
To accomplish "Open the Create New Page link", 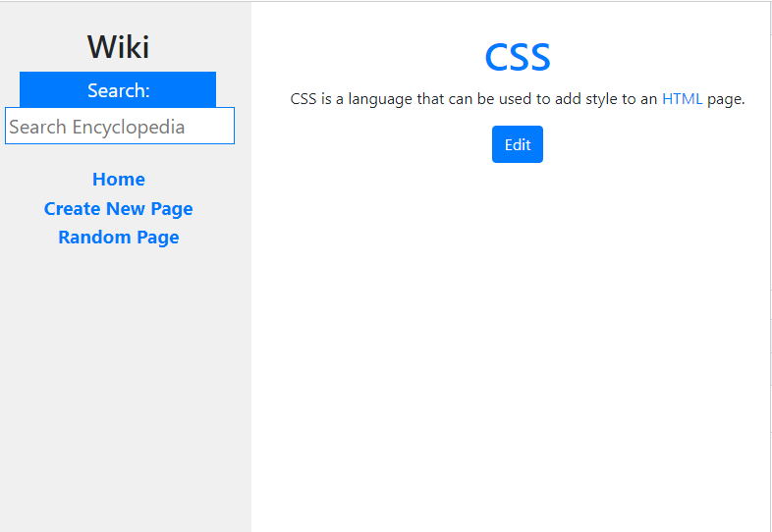I will 119,209.
